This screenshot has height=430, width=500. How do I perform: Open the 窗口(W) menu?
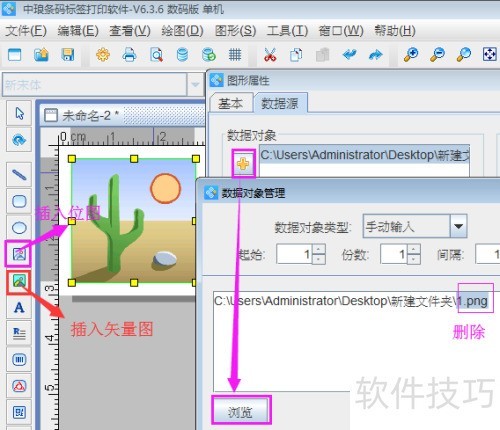tap(341, 31)
